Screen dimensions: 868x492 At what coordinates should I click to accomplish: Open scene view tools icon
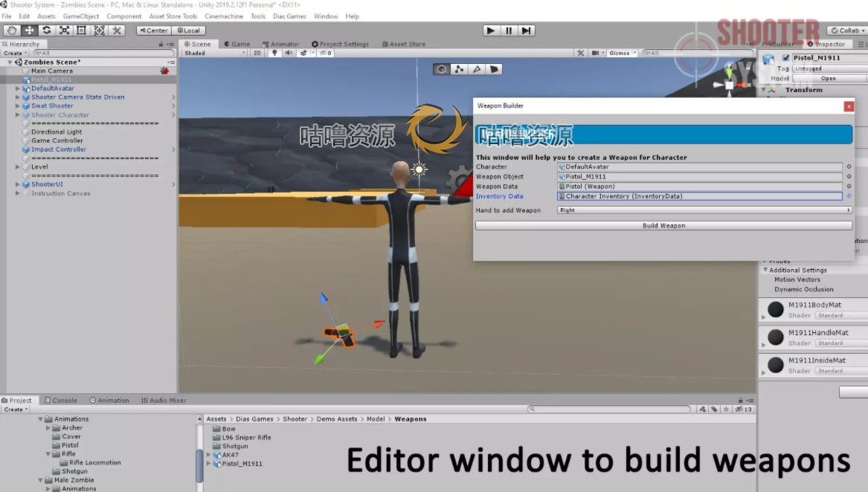point(580,53)
